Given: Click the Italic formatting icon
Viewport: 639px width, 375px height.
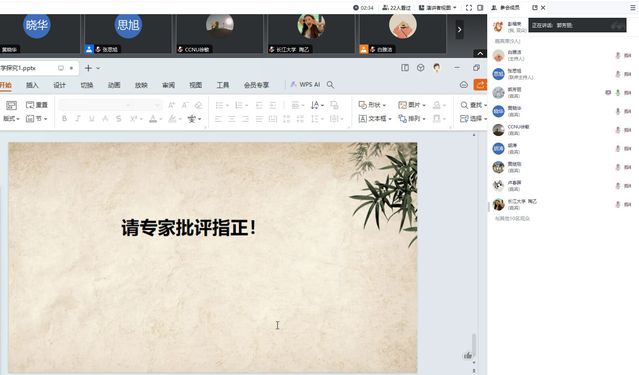Looking at the screenshot, I should [x=78, y=119].
